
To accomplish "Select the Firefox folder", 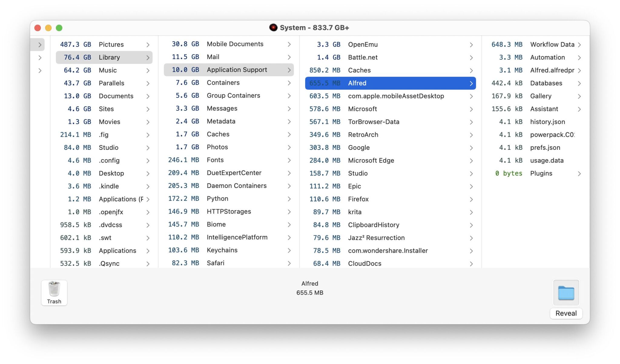I will tap(390, 199).
